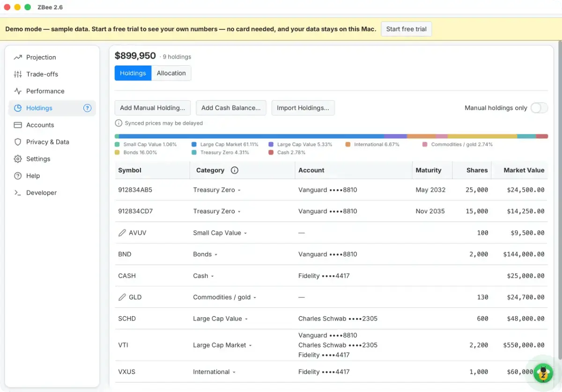The image size is (562, 392).
Task: Open the Holdings help question mark icon
Action: click(87, 108)
